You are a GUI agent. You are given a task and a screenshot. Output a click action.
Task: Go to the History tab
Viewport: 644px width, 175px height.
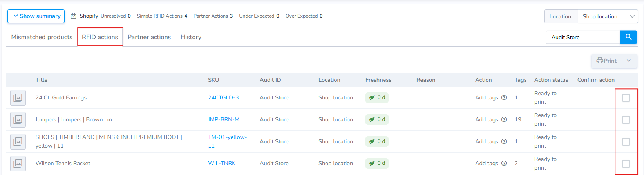tap(191, 37)
